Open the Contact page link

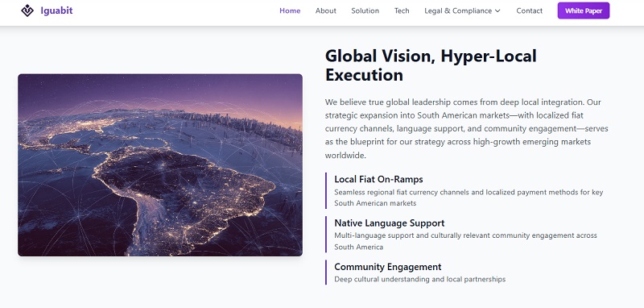click(529, 10)
